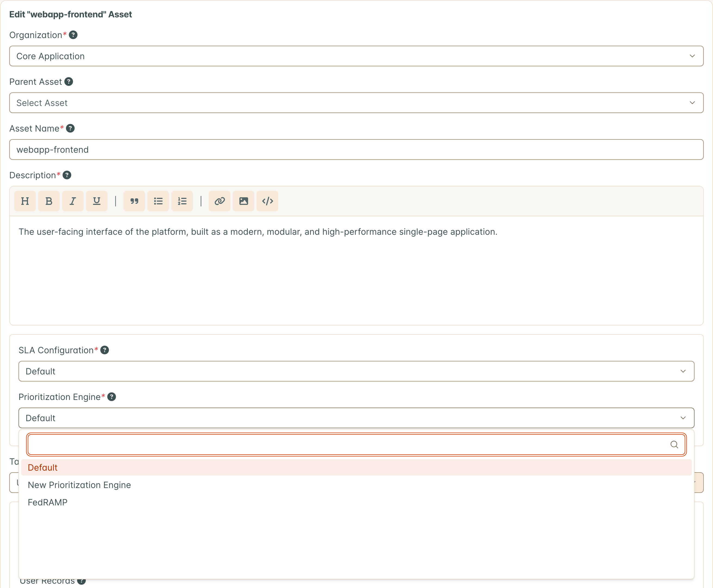Insert a numbered list
Image resolution: width=713 pixels, height=588 pixels.
coord(182,201)
